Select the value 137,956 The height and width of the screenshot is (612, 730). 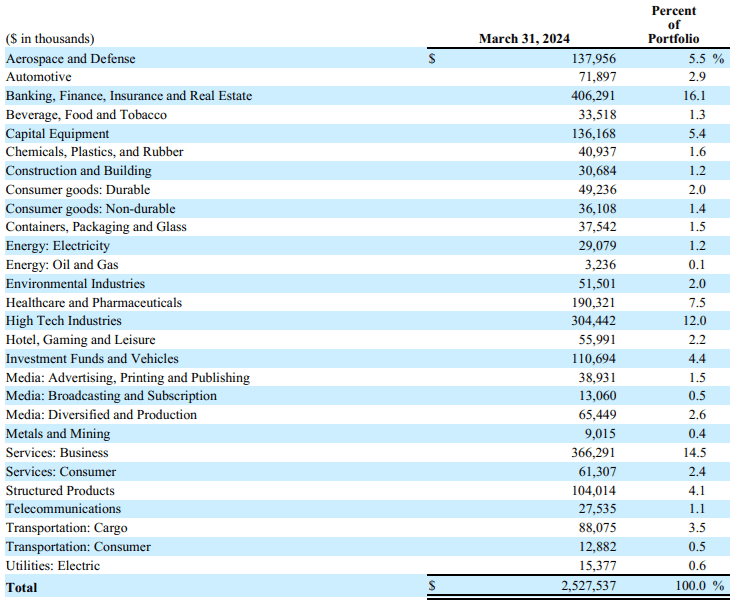click(594, 59)
